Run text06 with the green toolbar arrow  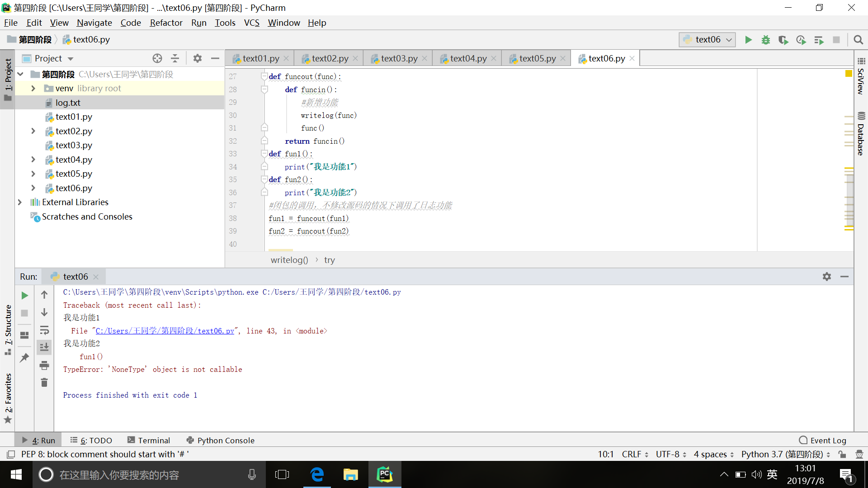(748, 40)
